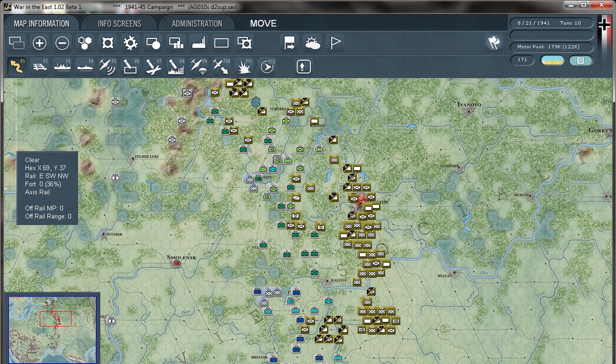Select the F10 air transfer icon
Viewport: 616px width, 364px height.
point(221,66)
